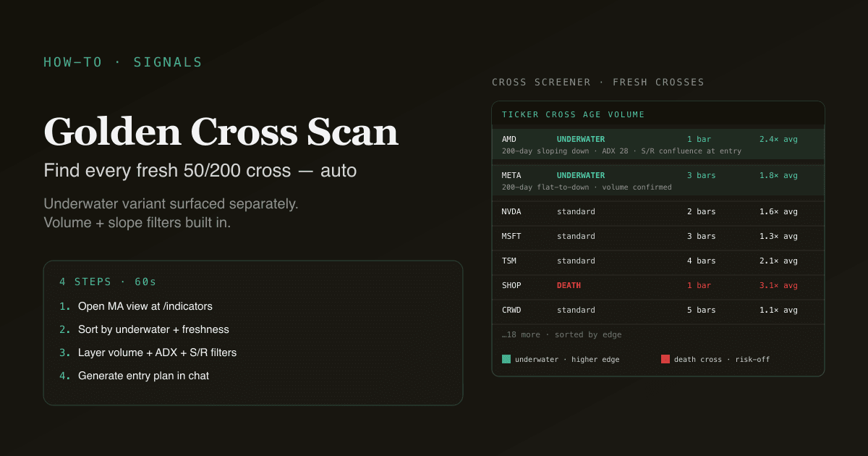Click 'standard' in the NVDA row

tap(576, 211)
